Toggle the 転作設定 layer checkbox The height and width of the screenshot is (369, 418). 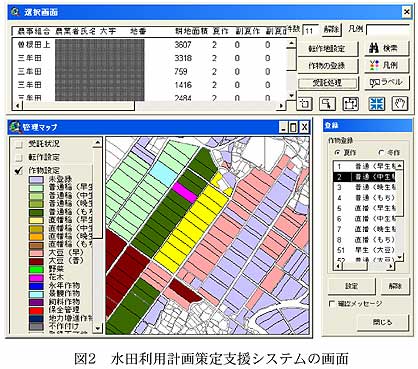(19, 157)
